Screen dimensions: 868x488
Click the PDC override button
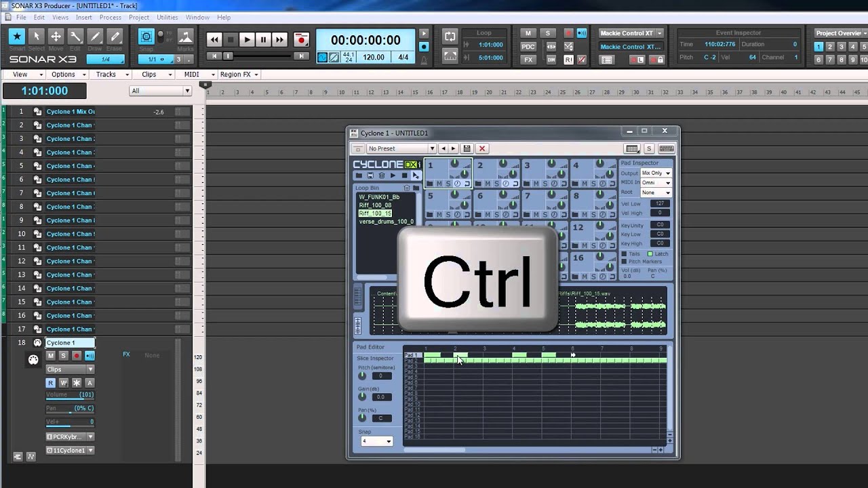tap(528, 46)
